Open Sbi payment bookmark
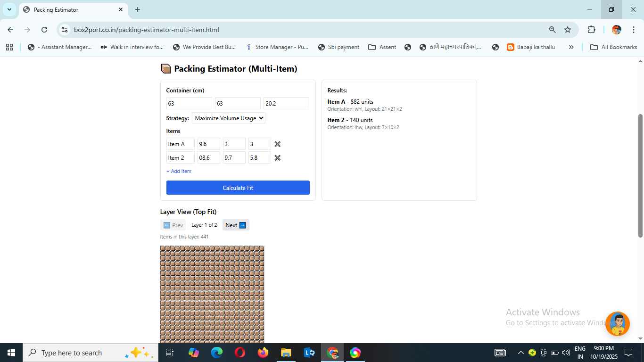 339,47
